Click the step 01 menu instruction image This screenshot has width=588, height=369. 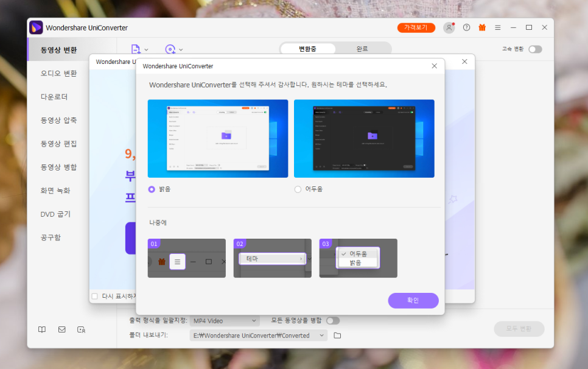point(187,258)
